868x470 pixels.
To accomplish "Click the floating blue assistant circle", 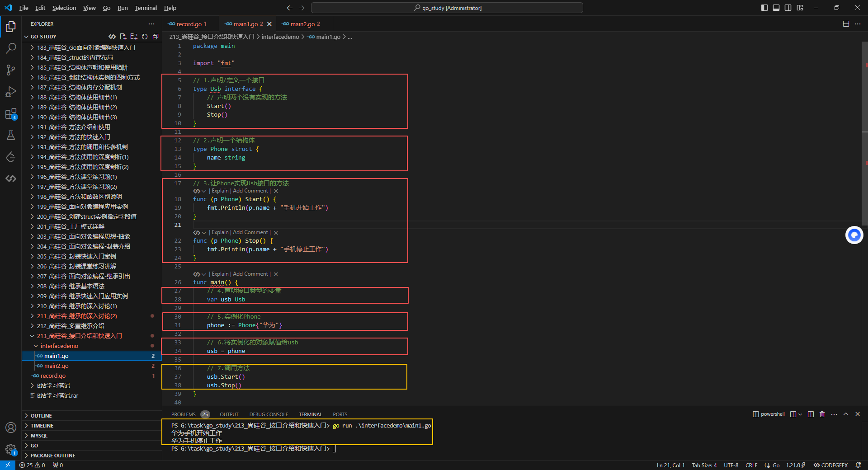I will pyautogui.click(x=854, y=235).
